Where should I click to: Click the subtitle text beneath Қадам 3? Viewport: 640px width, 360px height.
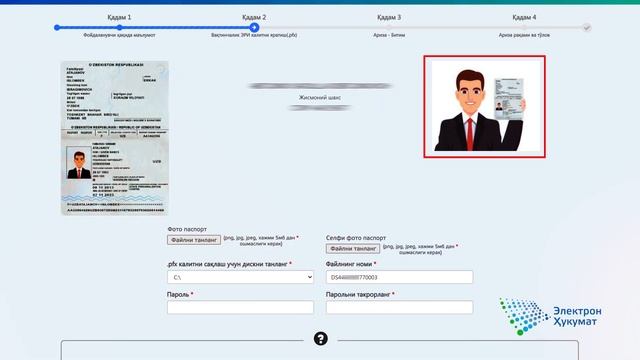389,35
